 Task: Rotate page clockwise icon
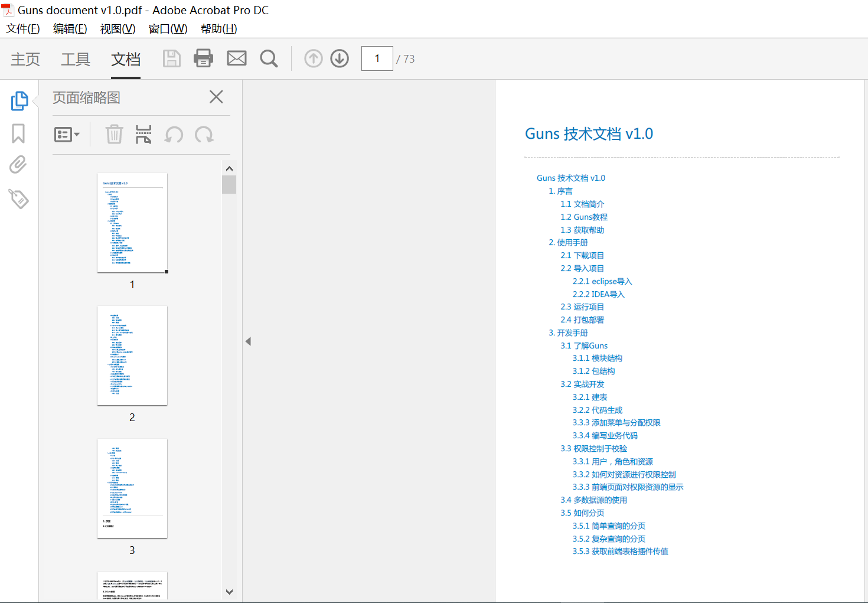point(204,135)
